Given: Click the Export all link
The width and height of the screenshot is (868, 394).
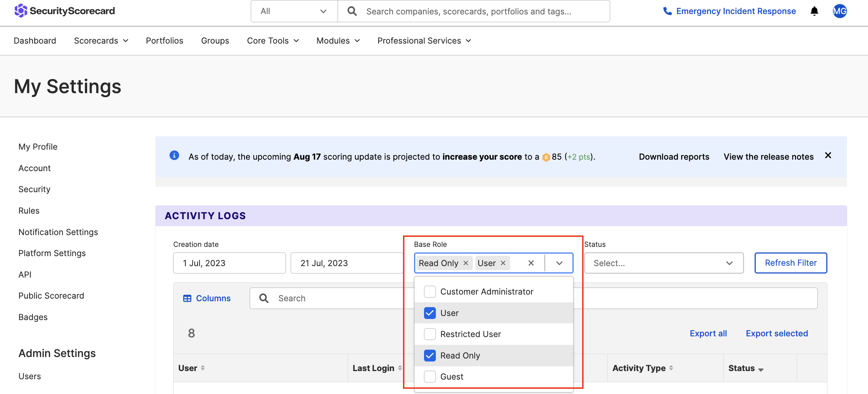Looking at the screenshot, I should (x=708, y=333).
